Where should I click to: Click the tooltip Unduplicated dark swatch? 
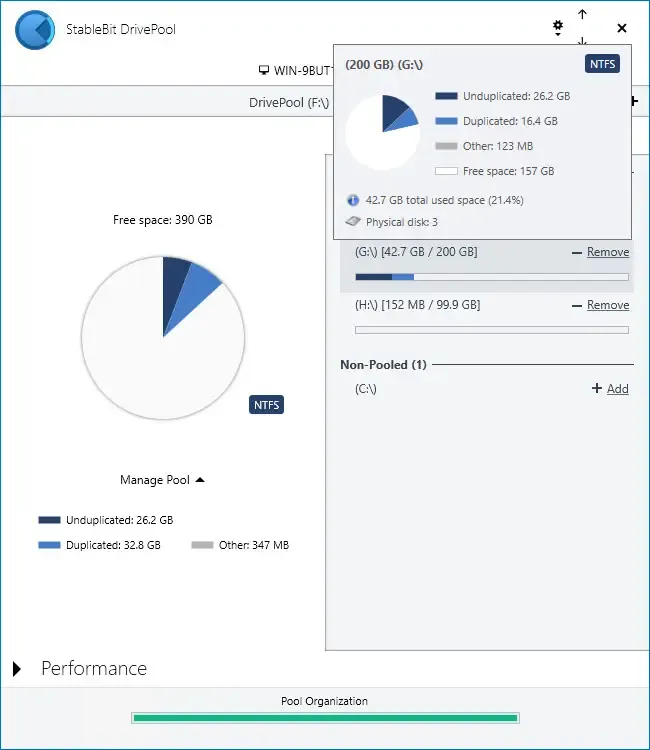coord(446,96)
